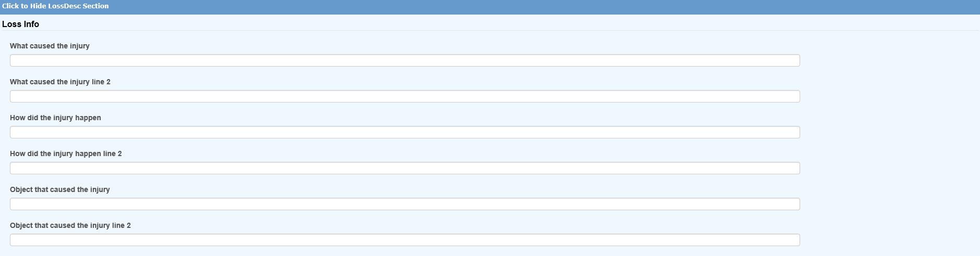
Task: Click the 'Loss Info' section heading
Action: [21, 24]
